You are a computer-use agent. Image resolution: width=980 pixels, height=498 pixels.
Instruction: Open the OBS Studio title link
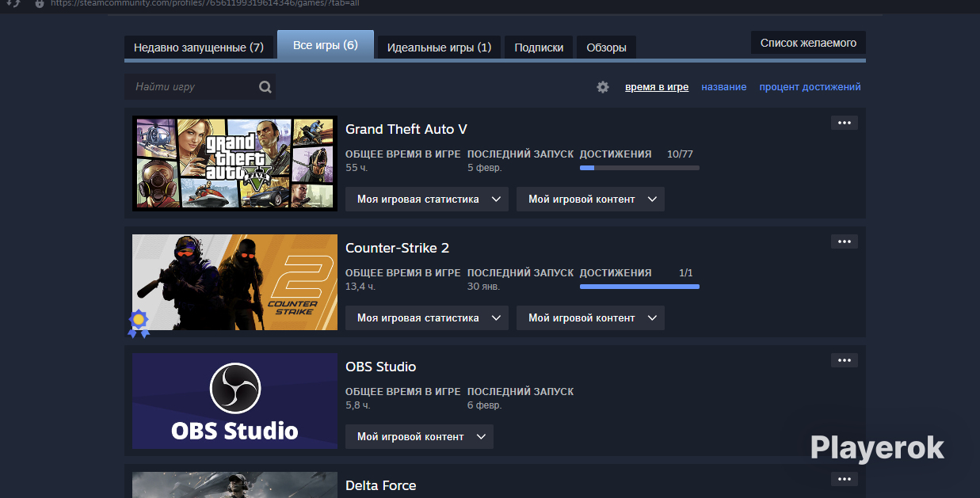(x=381, y=367)
